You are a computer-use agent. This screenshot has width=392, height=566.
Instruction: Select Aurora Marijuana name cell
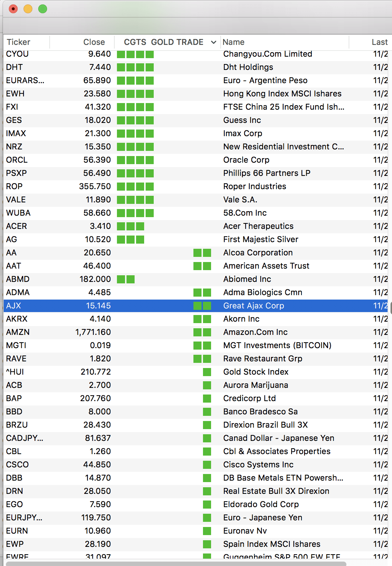click(x=256, y=385)
